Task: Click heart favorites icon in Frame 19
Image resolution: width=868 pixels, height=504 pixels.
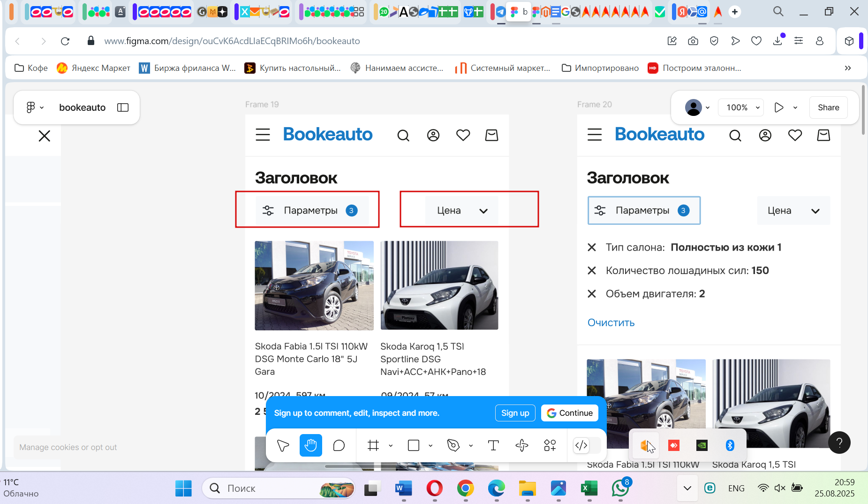Action: (x=463, y=135)
